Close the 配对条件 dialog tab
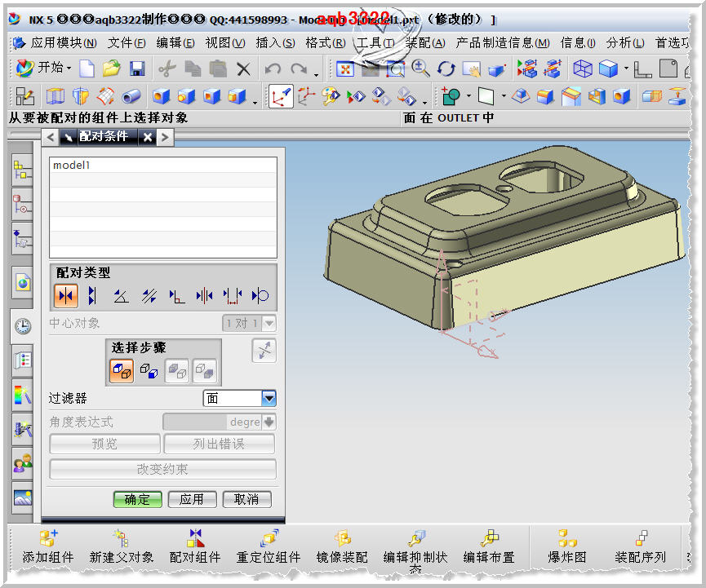The height and width of the screenshot is (588, 706). [x=148, y=137]
